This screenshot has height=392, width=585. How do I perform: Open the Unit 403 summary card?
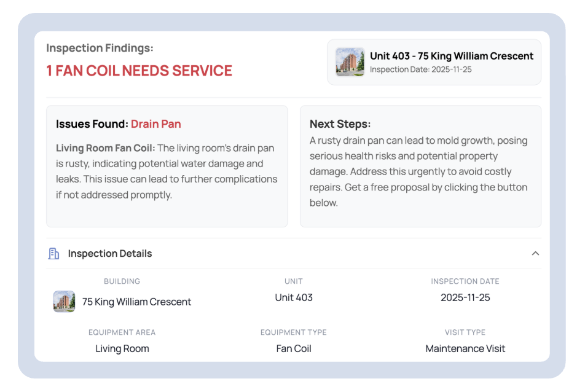pos(433,61)
